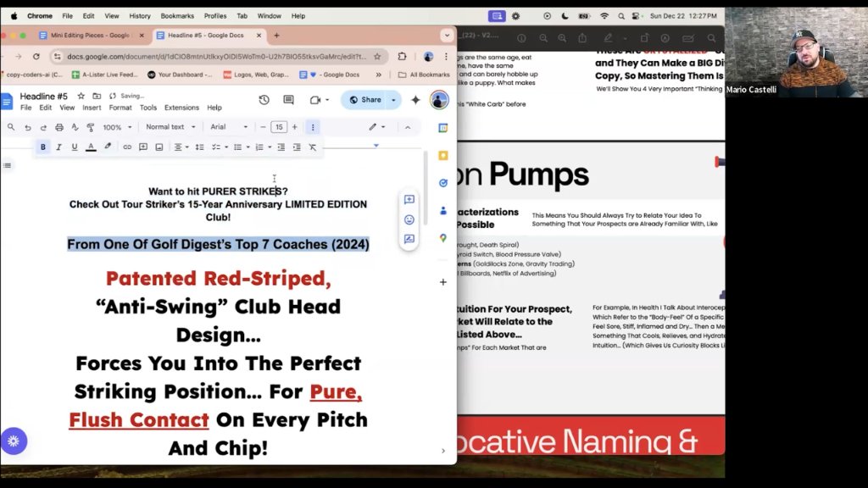
Task: Open the editing mode pencil dropdown
Action: tap(377, 127)
